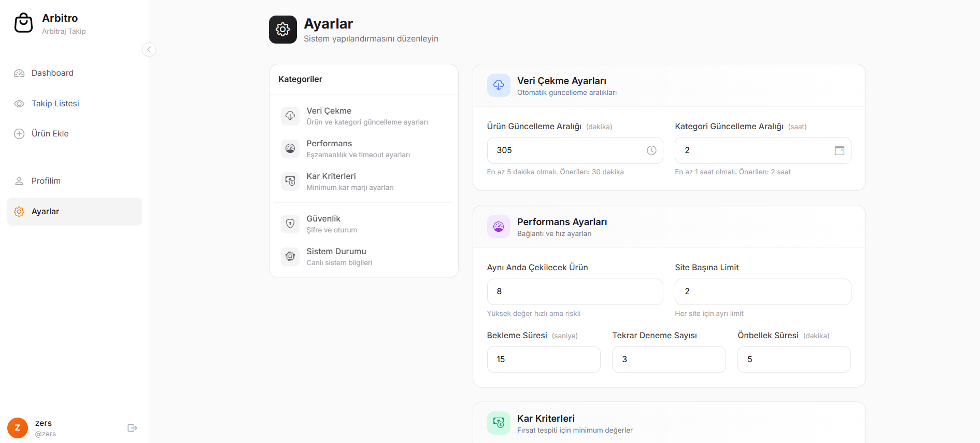Click the Arbitro shopping bag logo
This screenshot has width=980, height=443.
click(23, 23)
